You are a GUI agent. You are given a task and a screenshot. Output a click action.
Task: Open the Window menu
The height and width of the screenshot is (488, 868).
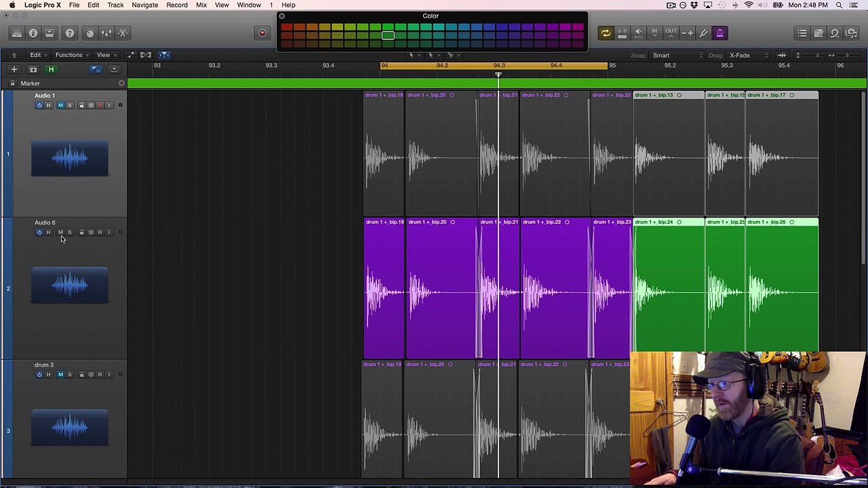249,5
